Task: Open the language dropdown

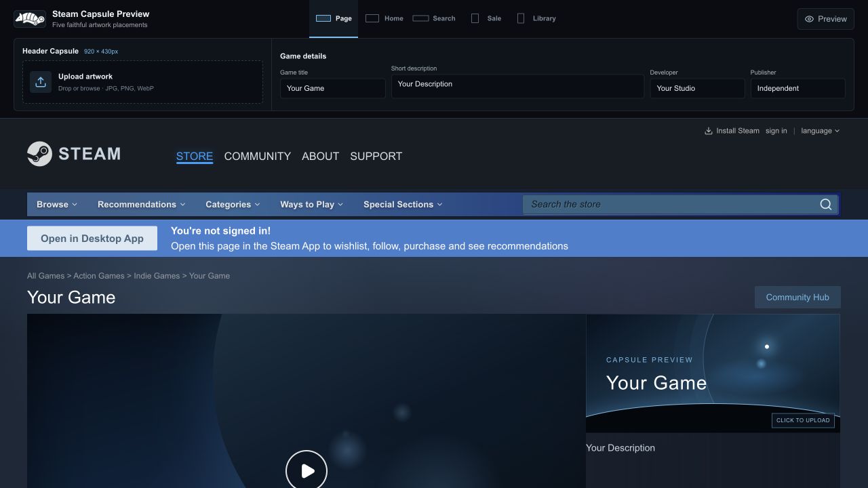Action: pyautogui.click(x=820, y=131)
